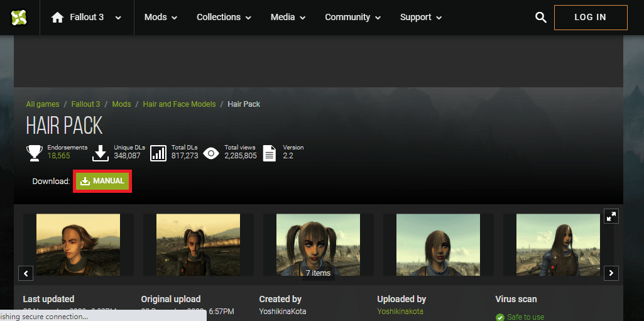Open fourth thumbnail with bob haircut
This screenshot has height=321, width=644.
click(x=438, y=244)
